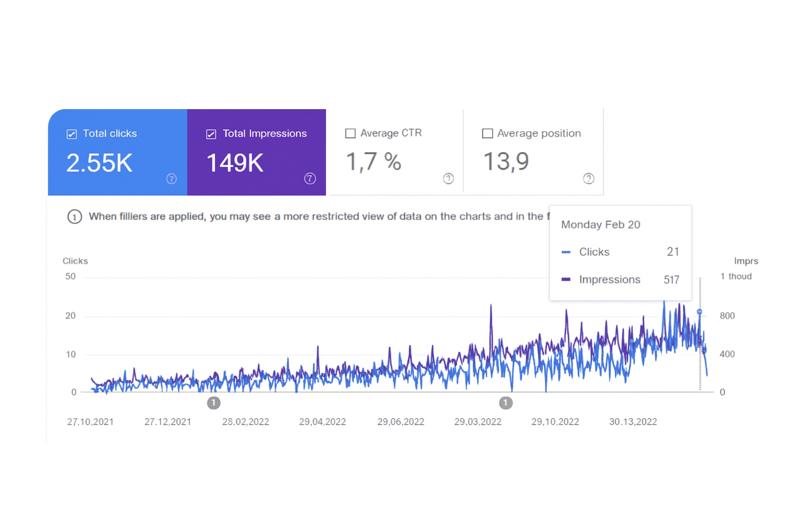
Task: Uncheck the Total Impressions checkbox
Action: tap(211, 134)
